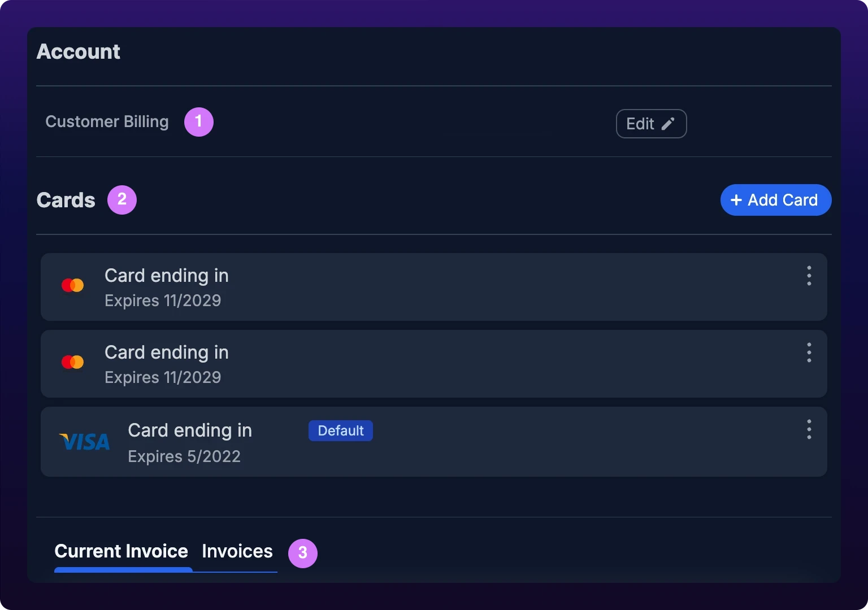The image size is (868, 610).
Task: Click the Default badge on Visa card
Action: 341,430
